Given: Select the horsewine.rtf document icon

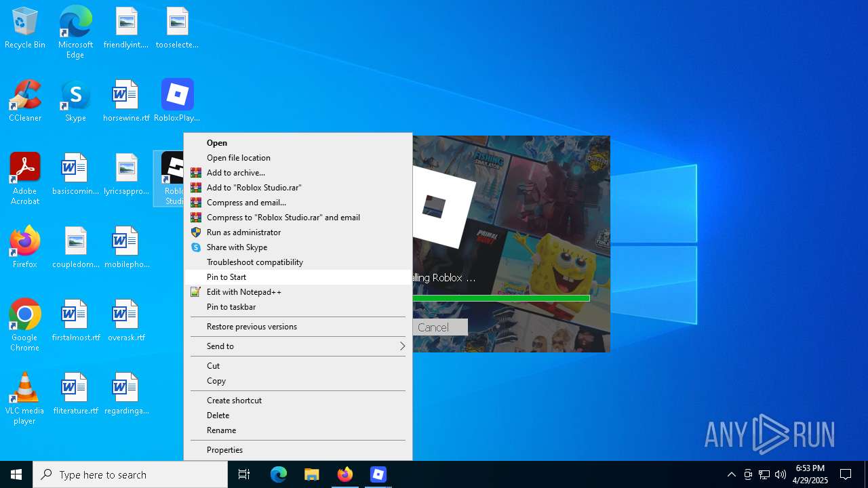Looking at the screenshot, I should [126, 102].
